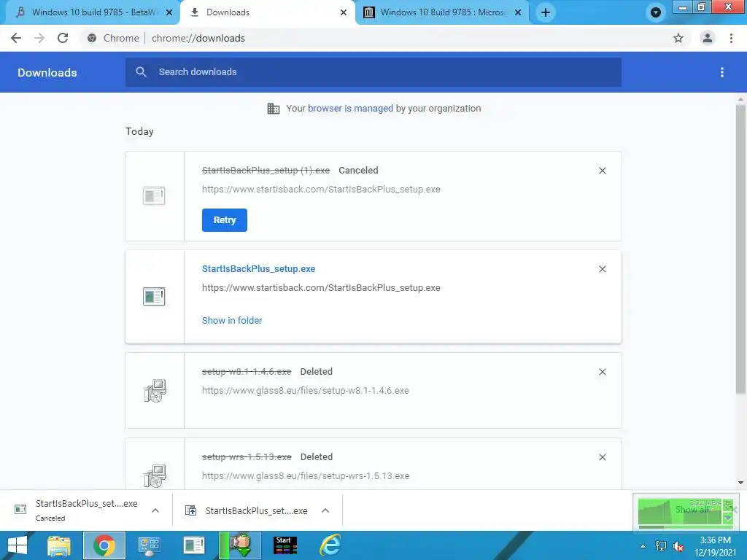Screen dimensions: 747x560
Task: Close the Downloads tab
Action: point(344,12)
